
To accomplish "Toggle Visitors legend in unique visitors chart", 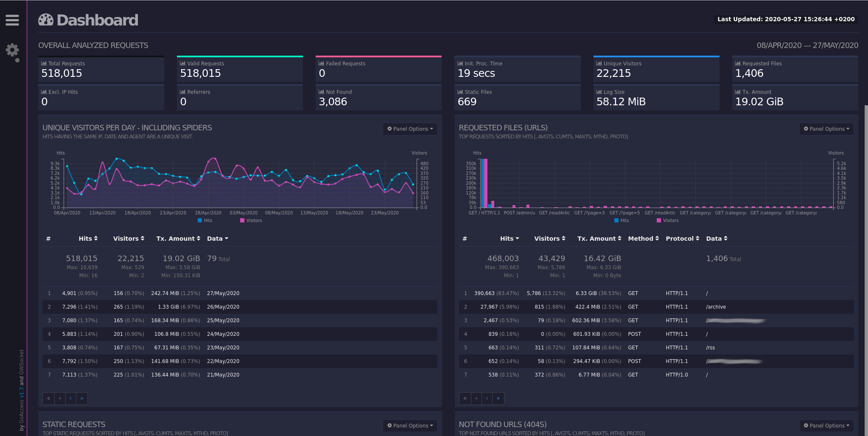I will click(x=251, y=220).
